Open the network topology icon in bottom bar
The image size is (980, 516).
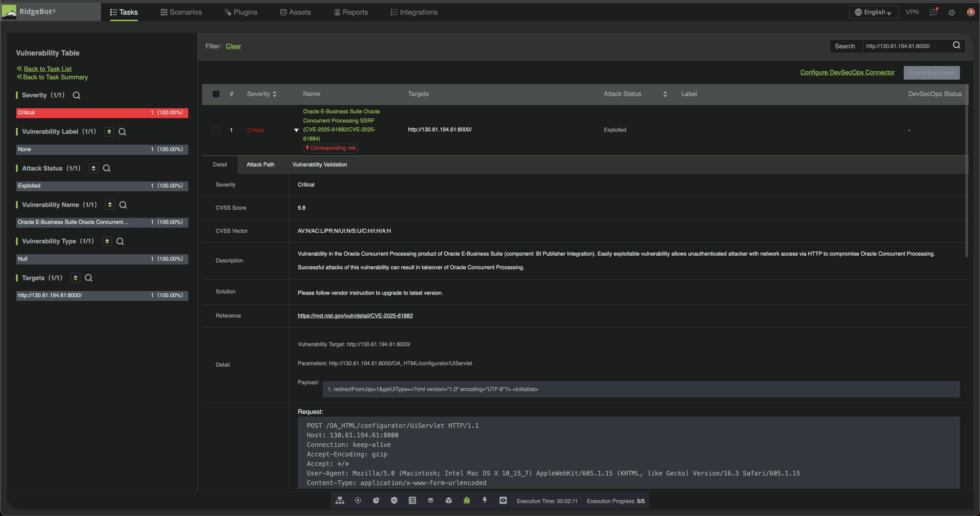[340, 499]
